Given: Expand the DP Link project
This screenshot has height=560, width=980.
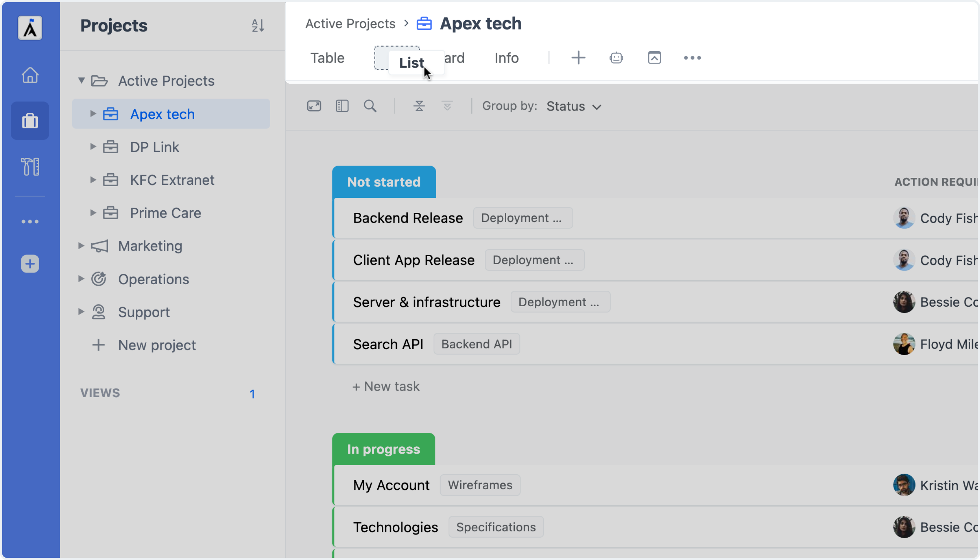Looking at the screenshot, I should [x=93, y=147].
